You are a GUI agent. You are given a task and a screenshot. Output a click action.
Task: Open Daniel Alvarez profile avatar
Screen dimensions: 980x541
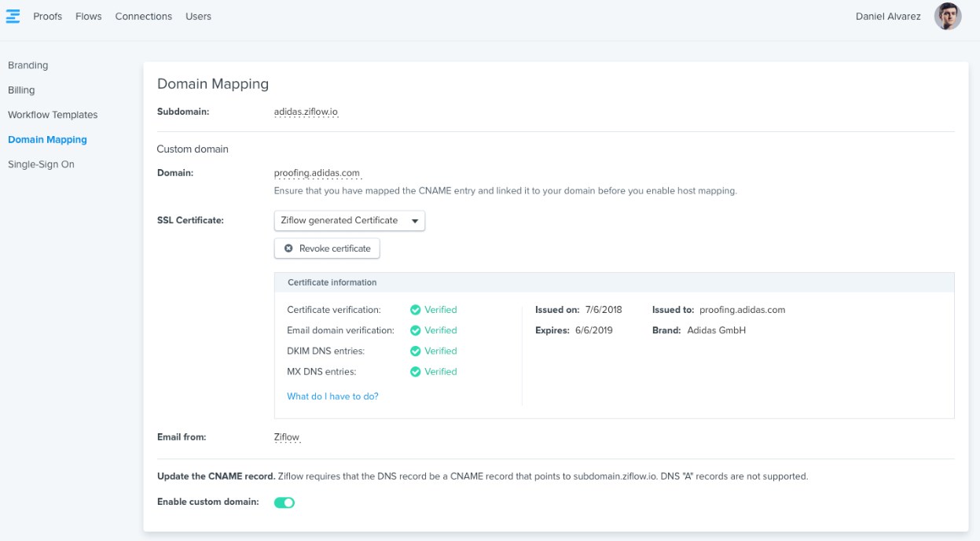(948, 17)
